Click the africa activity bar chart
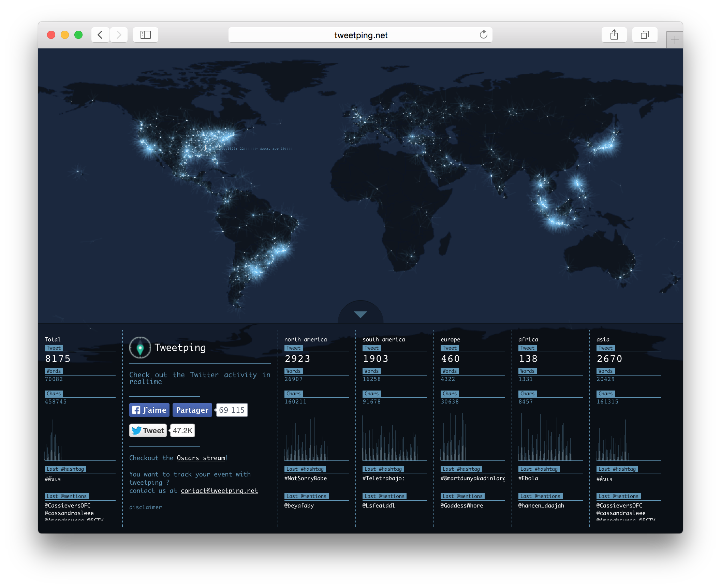 546,437
